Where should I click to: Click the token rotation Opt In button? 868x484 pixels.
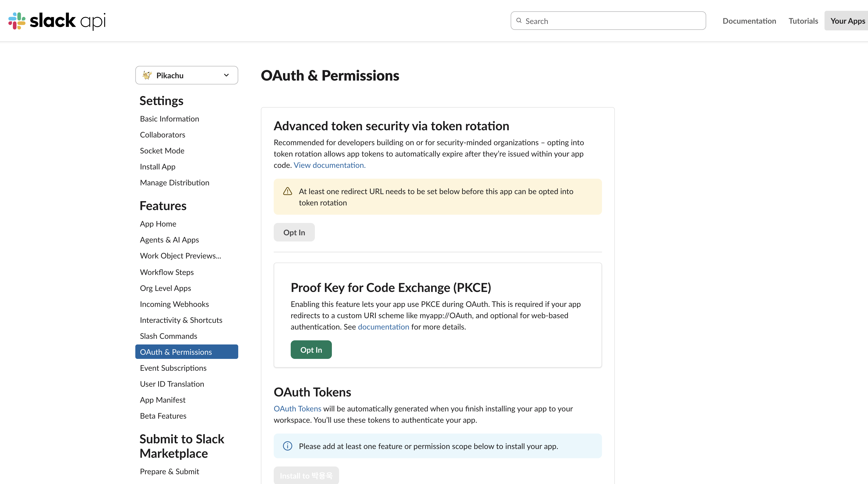(x=294, y=232)
